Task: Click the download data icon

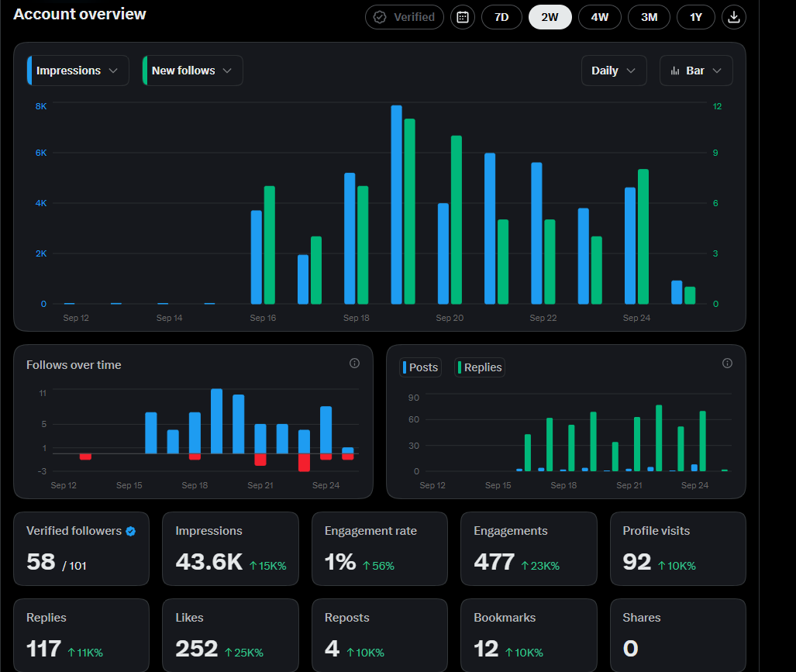Action: 733,17
